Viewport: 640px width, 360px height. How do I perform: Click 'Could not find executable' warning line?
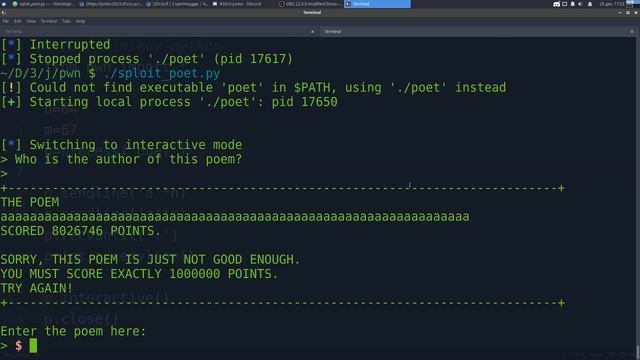(253, 88)
